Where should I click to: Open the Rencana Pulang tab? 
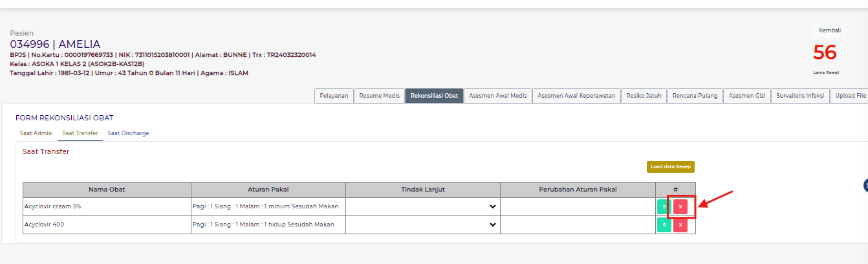pos(695,96)
